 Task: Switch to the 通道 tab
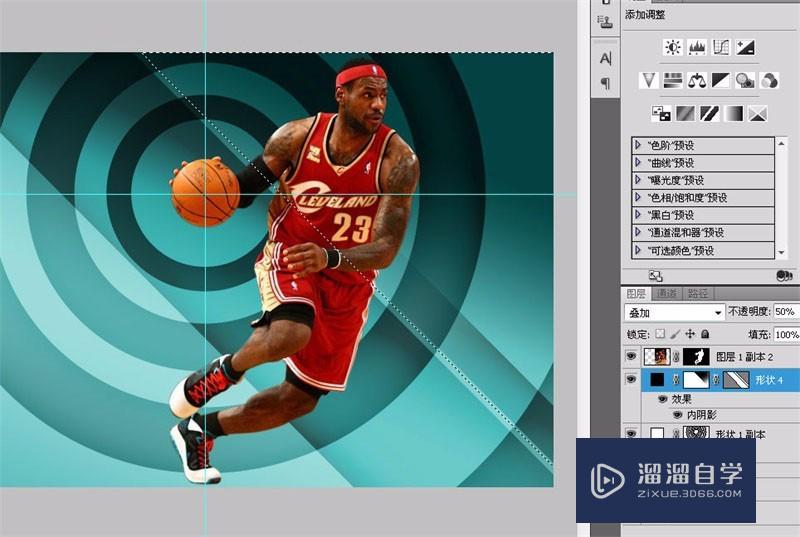(x=666, y=293)
